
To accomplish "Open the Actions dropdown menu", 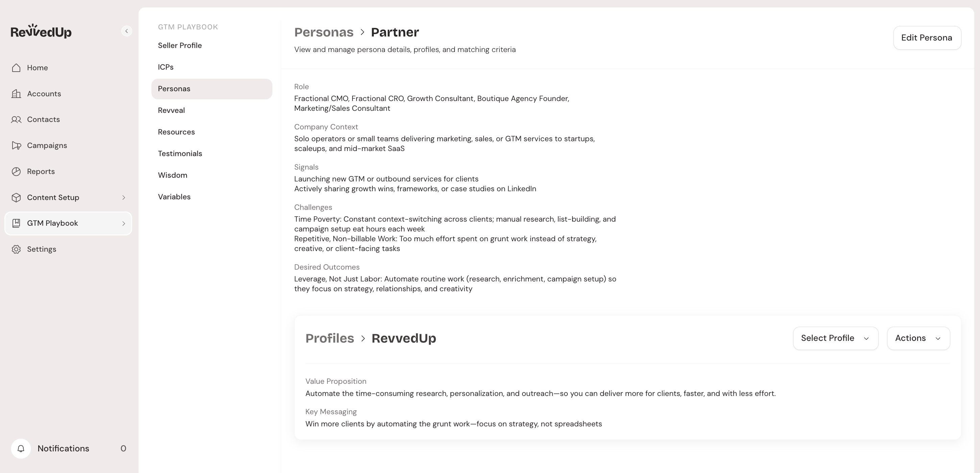I will (918, 338).
